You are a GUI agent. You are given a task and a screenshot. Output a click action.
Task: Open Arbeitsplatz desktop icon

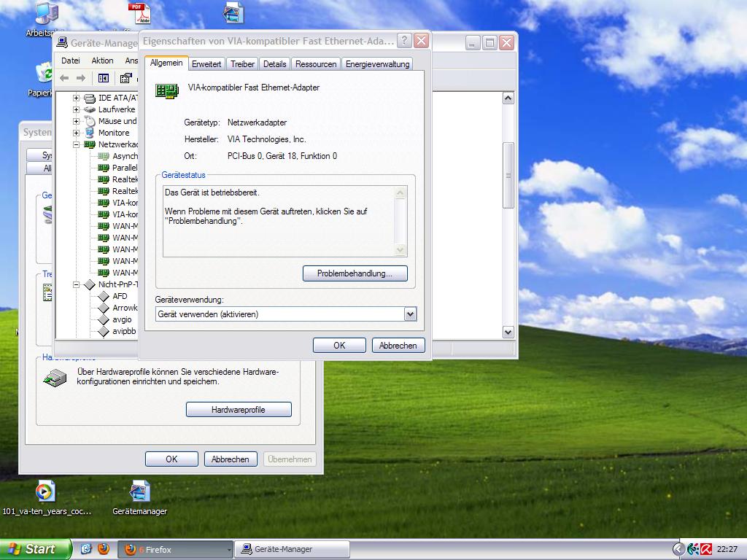tap(46, 13)
